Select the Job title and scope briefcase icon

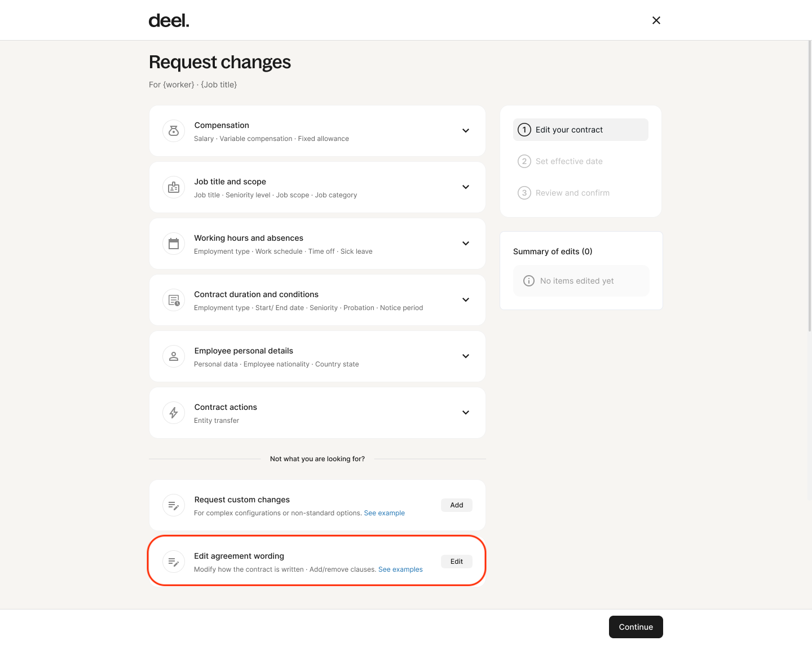pos(173,187)
